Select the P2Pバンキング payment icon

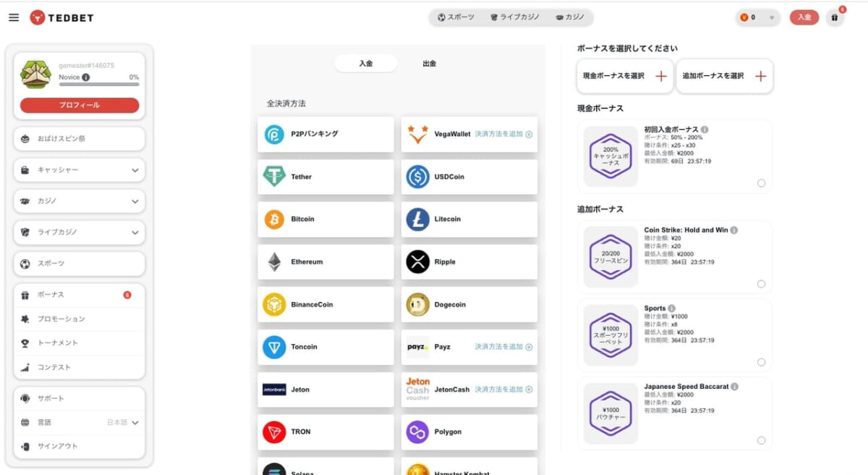[x=274, y=134]
